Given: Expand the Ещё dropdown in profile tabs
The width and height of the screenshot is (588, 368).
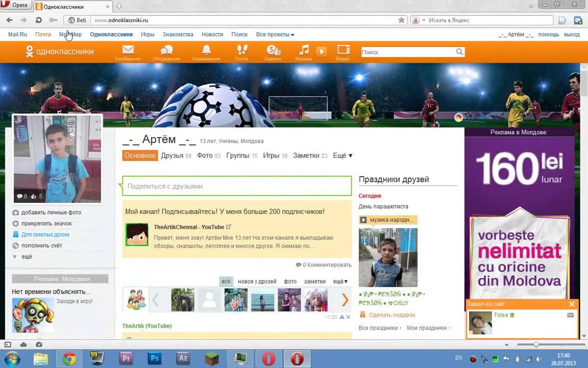Looking at the screenshot, I should (x=342, y=155).
